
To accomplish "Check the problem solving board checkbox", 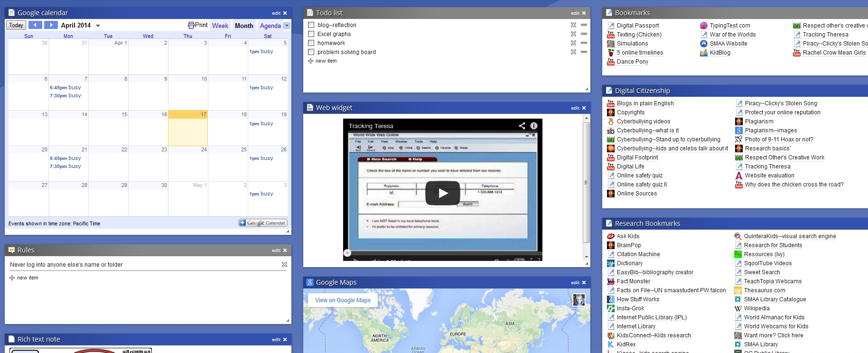I will (311, 52).
